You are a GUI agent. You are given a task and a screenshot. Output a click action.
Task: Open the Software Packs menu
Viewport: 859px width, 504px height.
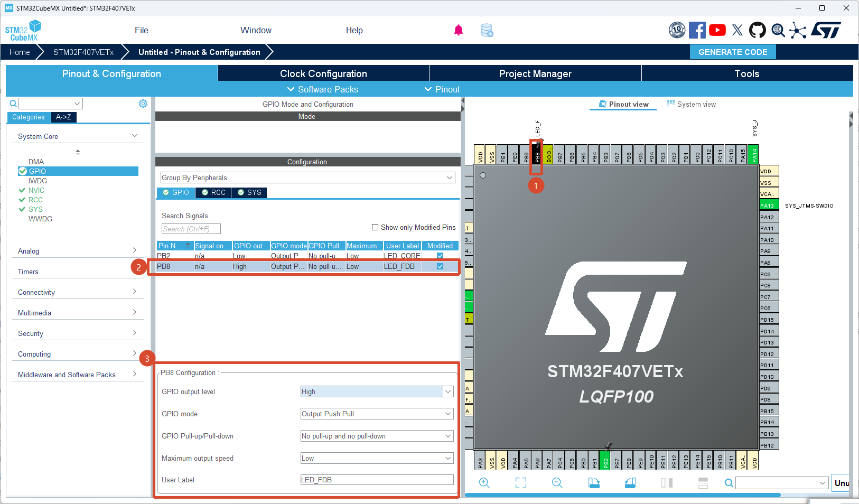click(x=323, y=89)
